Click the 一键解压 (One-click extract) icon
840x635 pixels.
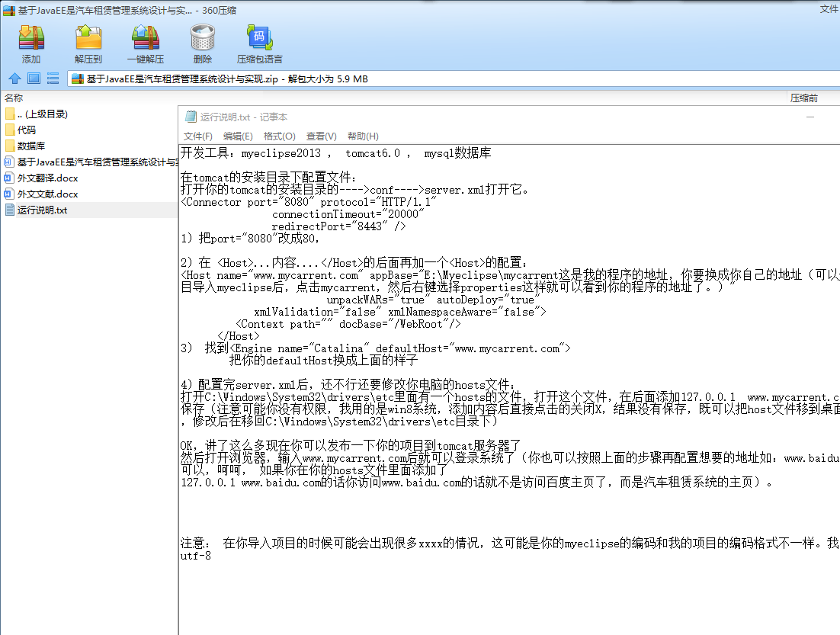[146, 37]
